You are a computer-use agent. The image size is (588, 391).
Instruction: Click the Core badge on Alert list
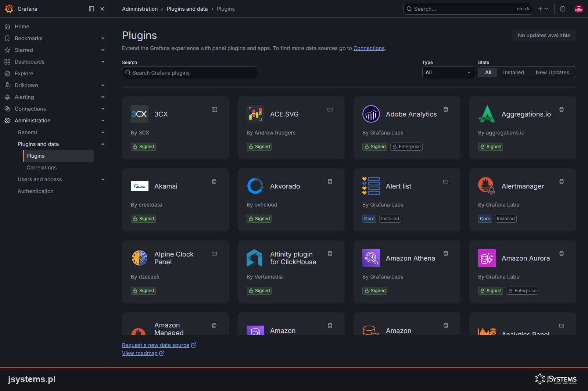[x=369, y=219]
